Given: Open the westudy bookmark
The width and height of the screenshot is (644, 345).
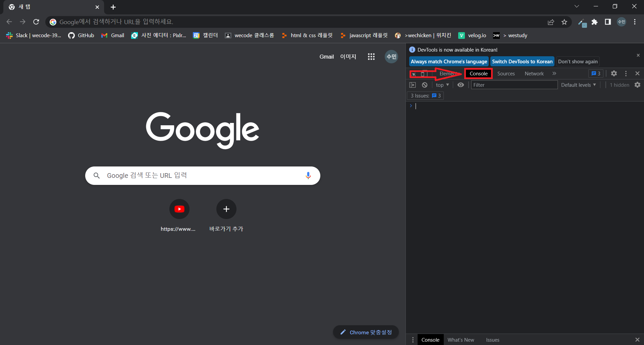Looking at the screenshot, I should (x=510, y=36).
